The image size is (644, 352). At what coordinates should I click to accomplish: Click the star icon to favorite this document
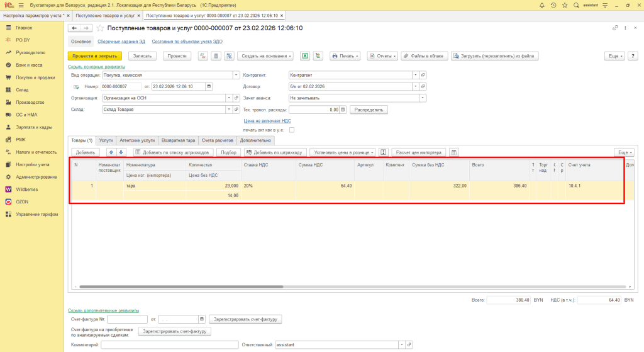100,28
